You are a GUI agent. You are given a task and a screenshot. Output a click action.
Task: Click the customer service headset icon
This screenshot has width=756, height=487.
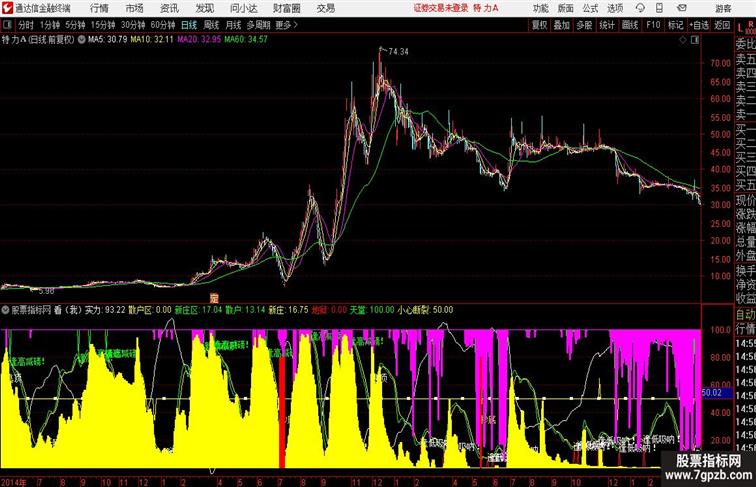(x=640, y=8)
